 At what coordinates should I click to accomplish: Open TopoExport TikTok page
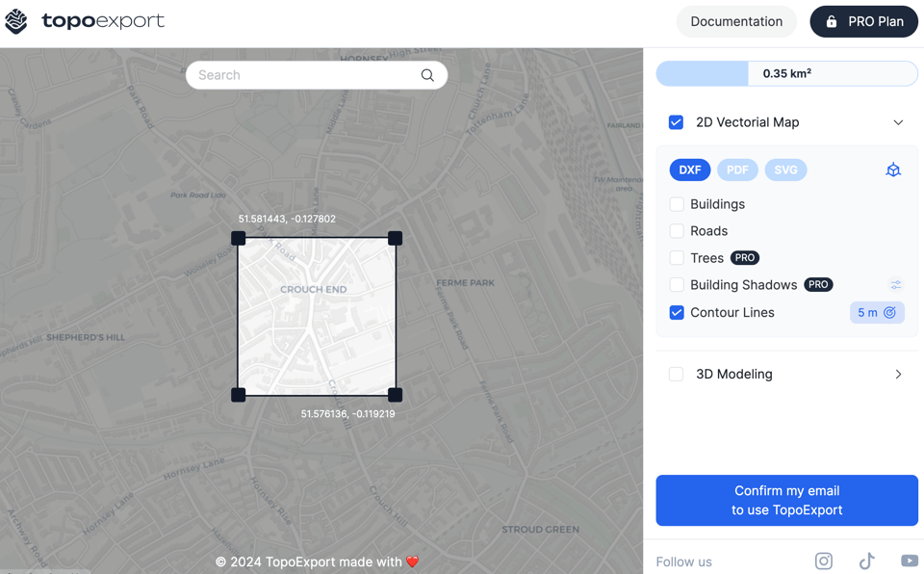[x=867, y=561]
